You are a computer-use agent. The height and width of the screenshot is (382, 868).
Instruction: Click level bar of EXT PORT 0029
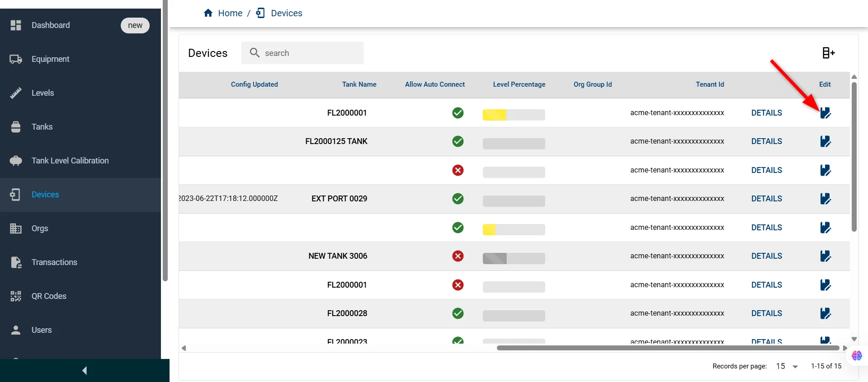[x=514, y=201]
